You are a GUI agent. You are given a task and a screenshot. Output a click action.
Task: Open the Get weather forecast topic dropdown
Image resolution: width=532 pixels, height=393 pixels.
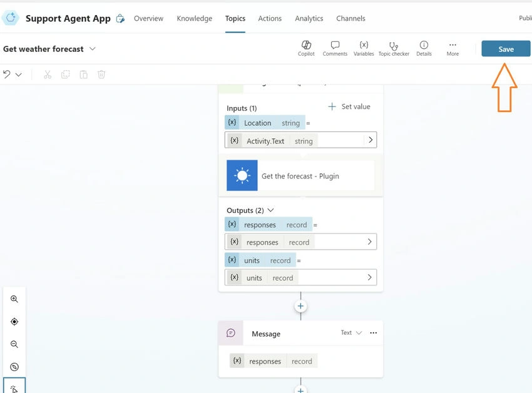pos(92,49)
